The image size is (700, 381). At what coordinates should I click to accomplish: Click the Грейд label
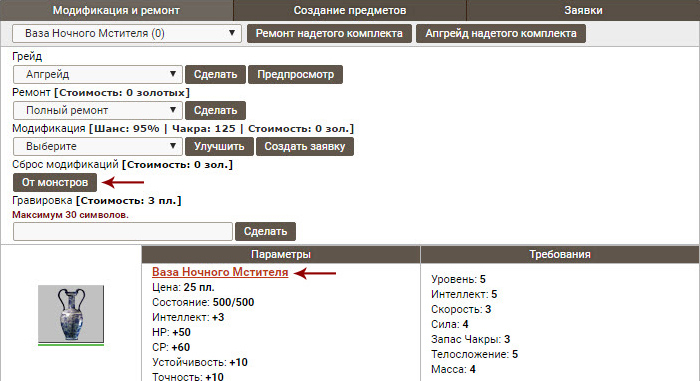27,56
